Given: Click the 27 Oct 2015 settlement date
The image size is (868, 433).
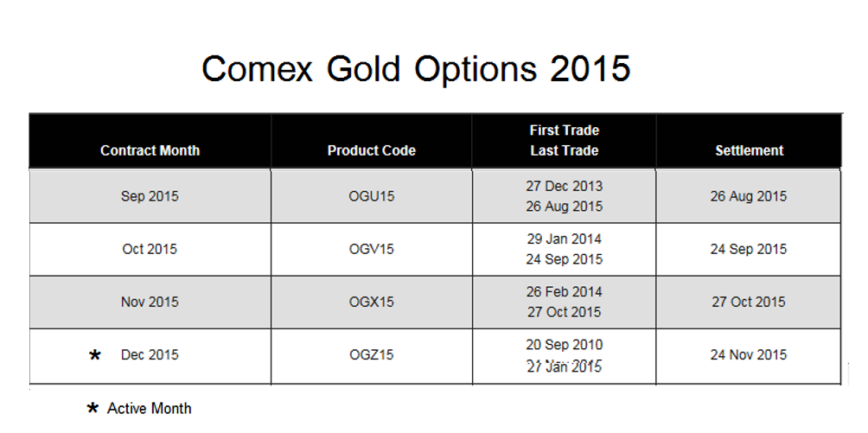Looking at the screenshot, I should tap(749, 302).
